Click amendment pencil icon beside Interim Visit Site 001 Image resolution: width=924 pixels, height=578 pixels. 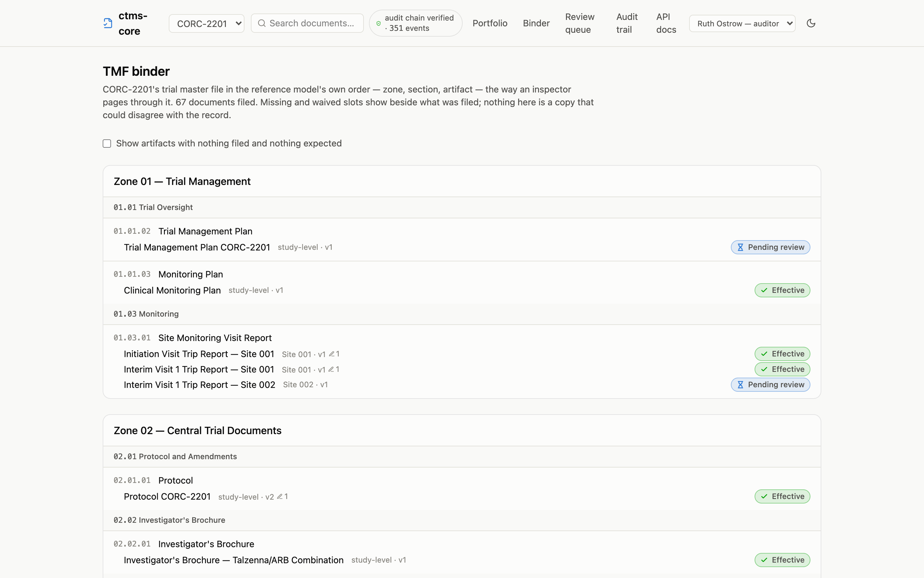(x=331, y=369)
